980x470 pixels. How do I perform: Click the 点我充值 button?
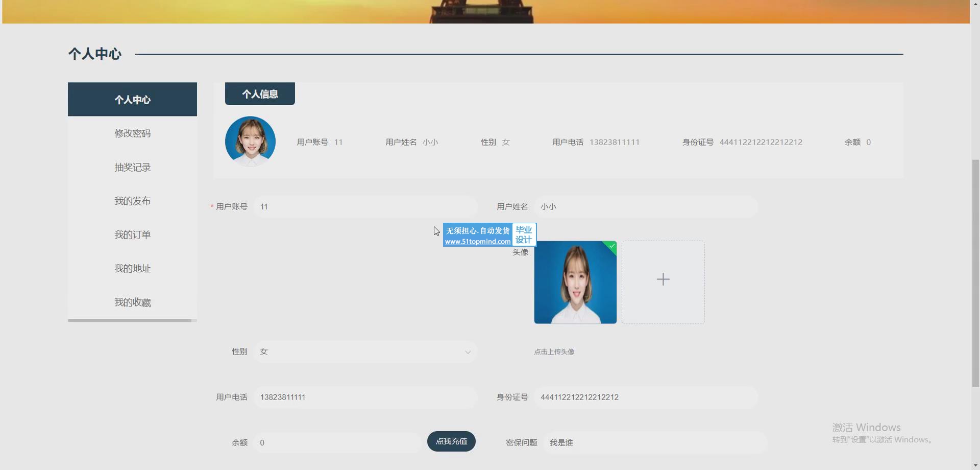[x=451, y=441]
